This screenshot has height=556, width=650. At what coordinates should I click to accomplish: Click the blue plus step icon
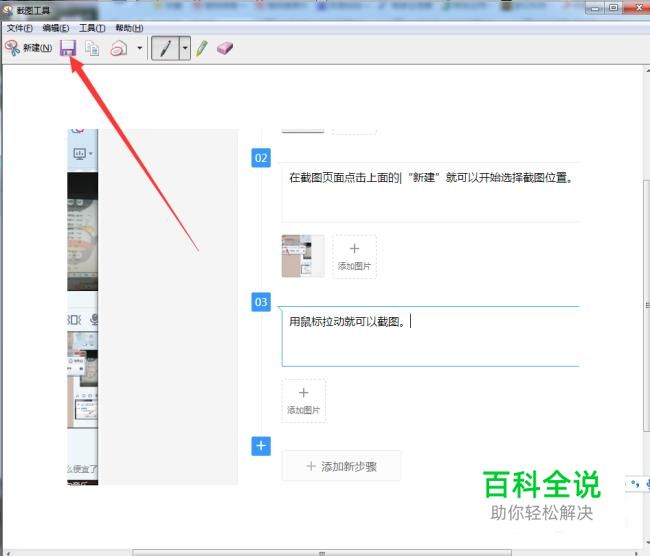(261, 446)
